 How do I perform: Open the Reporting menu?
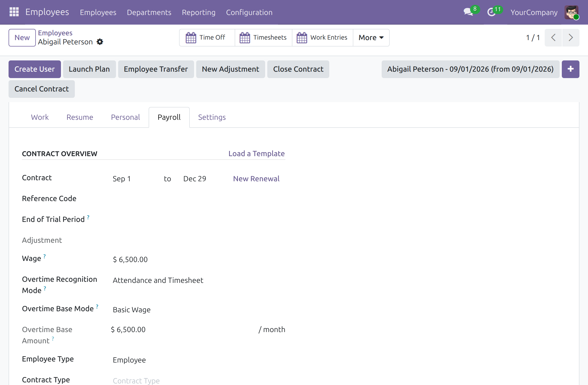click(199, 12)
